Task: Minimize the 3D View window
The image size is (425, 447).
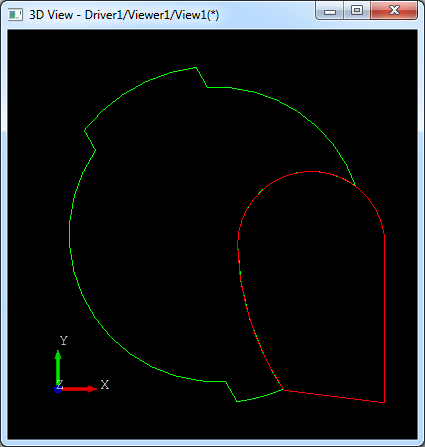Action: (x=330, y=11)
